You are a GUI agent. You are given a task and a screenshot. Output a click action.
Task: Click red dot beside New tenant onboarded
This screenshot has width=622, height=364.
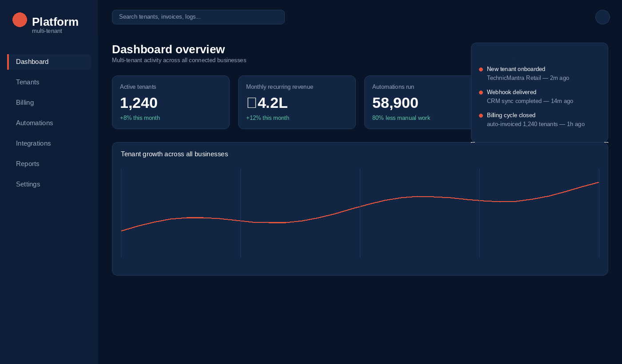pos(481,69)
